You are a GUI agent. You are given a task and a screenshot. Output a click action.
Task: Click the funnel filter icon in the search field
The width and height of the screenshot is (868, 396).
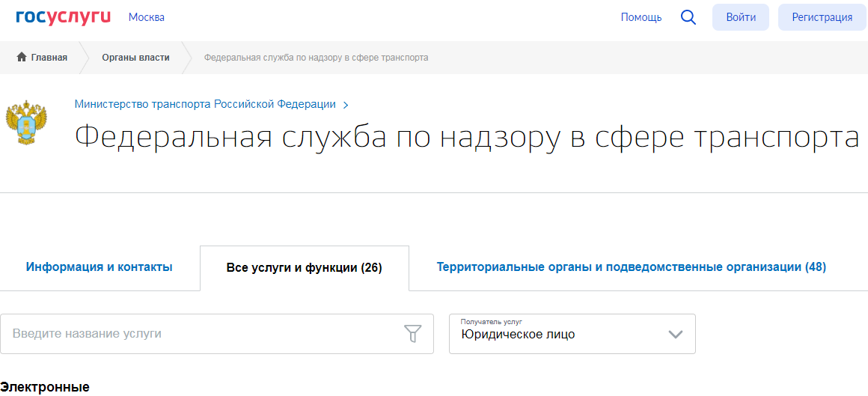pyautogui.click(x=412, y=334)
